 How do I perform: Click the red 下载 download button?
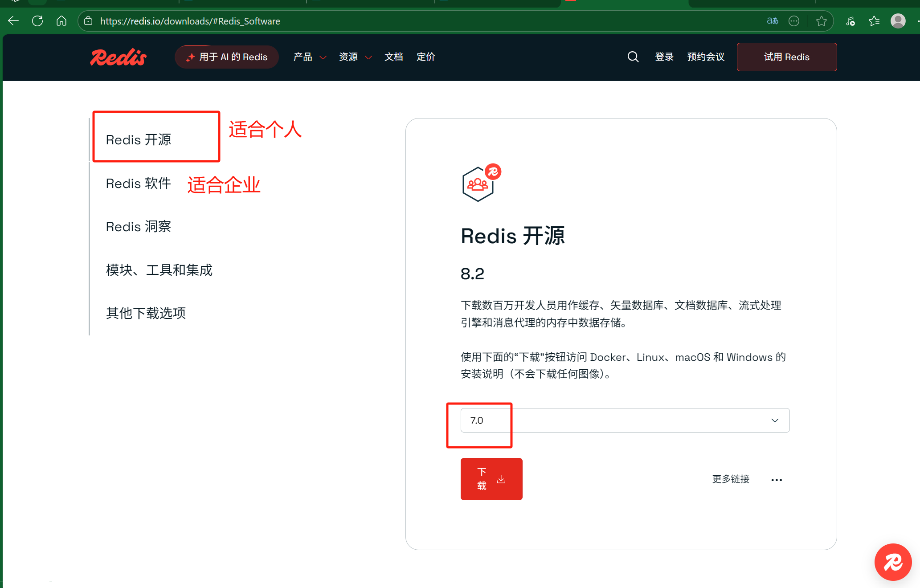(x=491, y=479)
